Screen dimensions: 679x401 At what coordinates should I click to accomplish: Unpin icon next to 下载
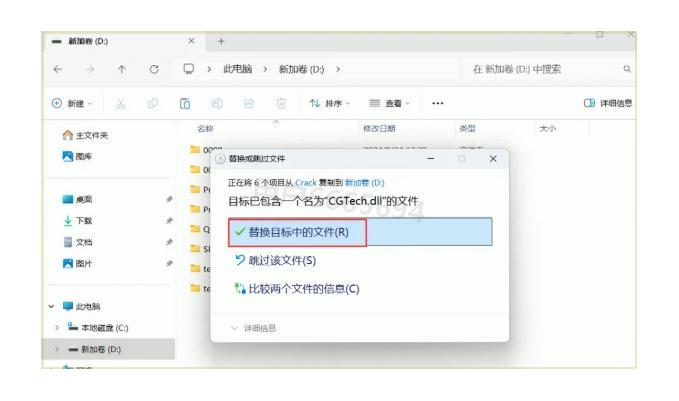tap(169, 220)
